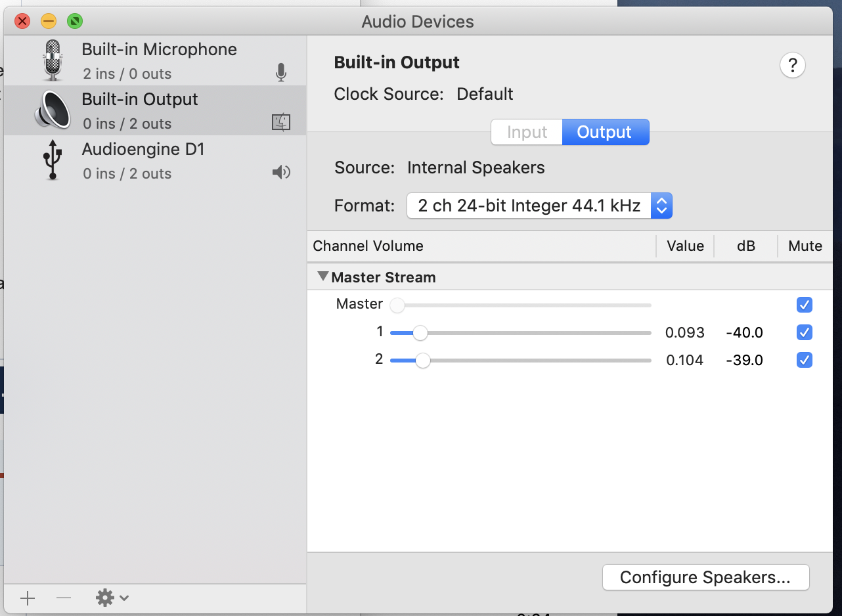842x616 pixels.
Task: Open the gear actions dropdown menu
Action: pos(112,598)
